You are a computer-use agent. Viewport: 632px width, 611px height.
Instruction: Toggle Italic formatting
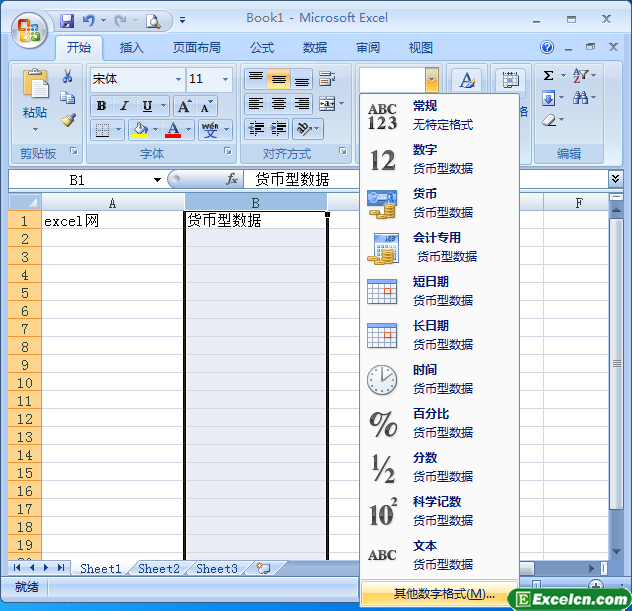(125, 106)
